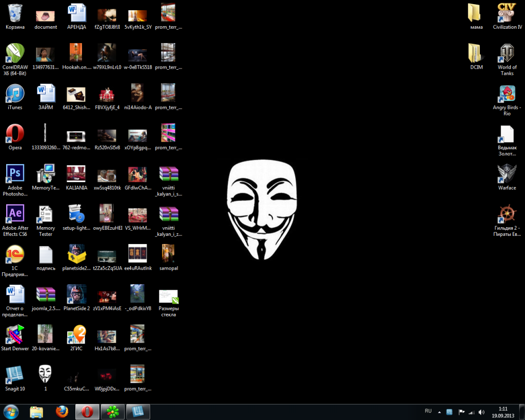Click the taskbar clock showing 1:11
Viewport: 525px width, 420px height.
coord(502,412)
